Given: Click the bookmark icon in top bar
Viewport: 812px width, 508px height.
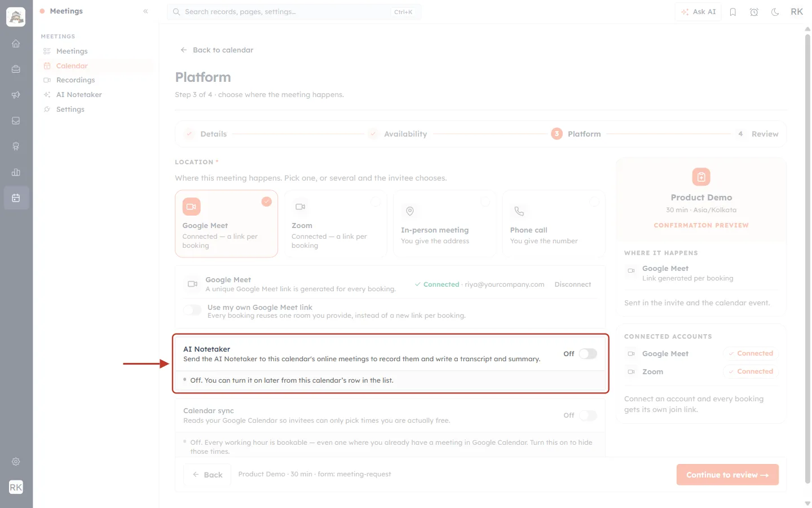Looking at the screenshot, I should point(733,12).
